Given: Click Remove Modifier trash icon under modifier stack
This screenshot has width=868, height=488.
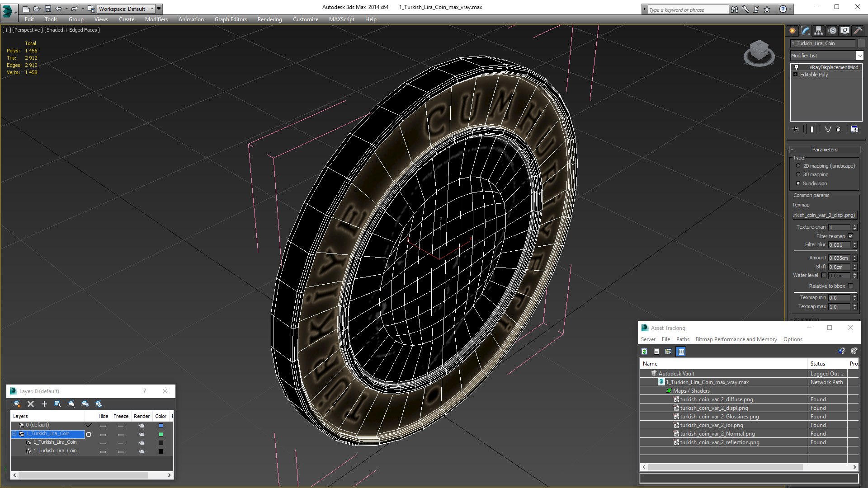Looking at the screenshot, I should tap(839, 129).
